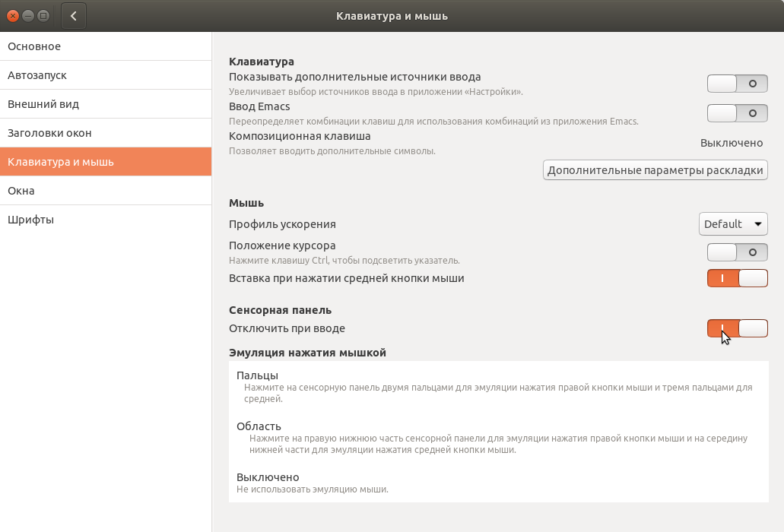The height and width of the screenshot is (532, 784).
Task: Select the Окна sidebar item
Action: coord(106,191)
